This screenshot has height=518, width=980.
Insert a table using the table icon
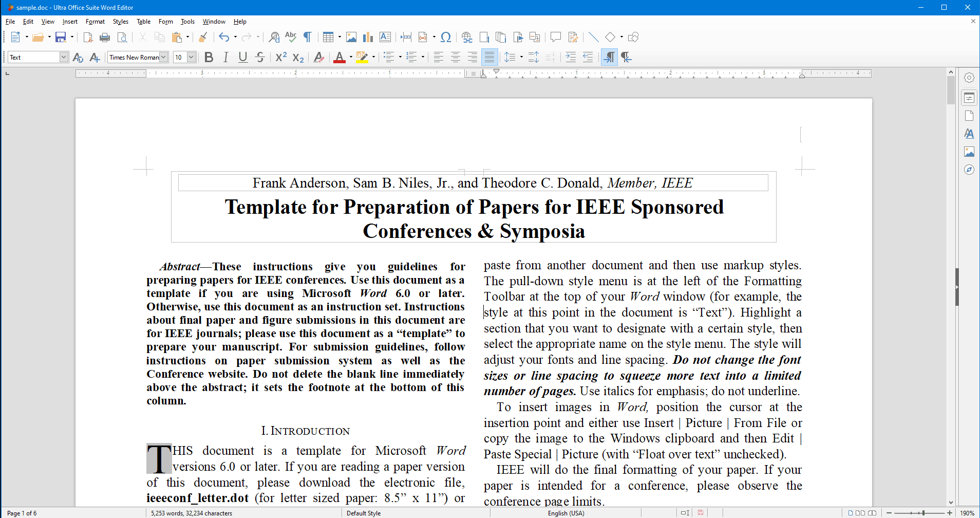(328, 37)
